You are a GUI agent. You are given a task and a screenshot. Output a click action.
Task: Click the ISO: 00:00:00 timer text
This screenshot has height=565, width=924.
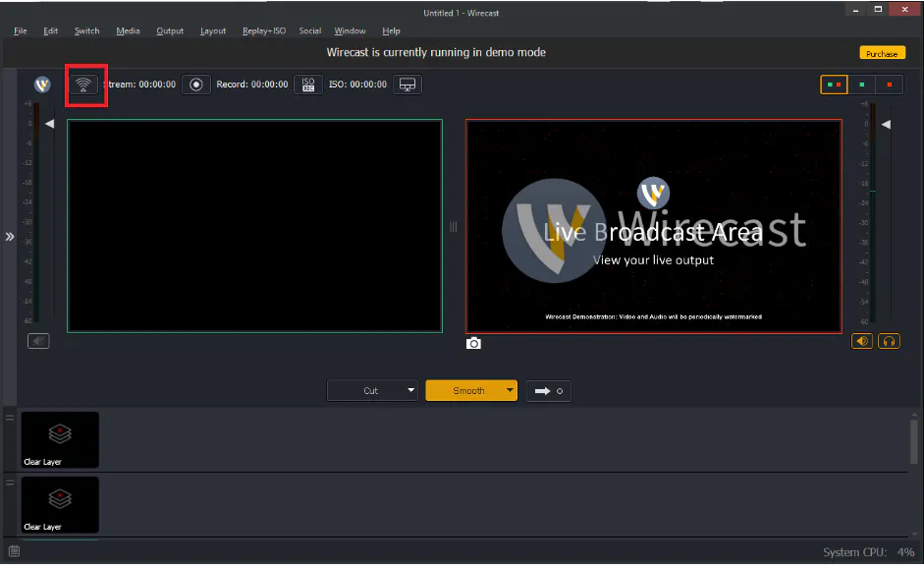coord(357,85)
